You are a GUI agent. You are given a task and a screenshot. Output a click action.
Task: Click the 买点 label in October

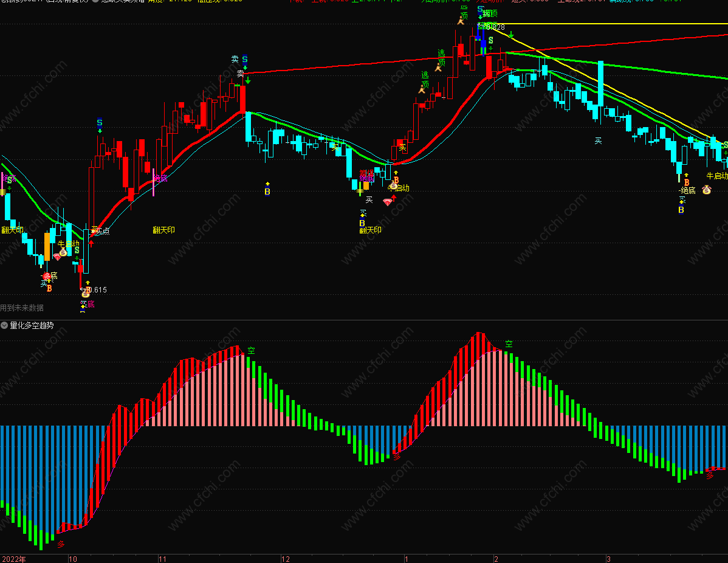point(101,231)
